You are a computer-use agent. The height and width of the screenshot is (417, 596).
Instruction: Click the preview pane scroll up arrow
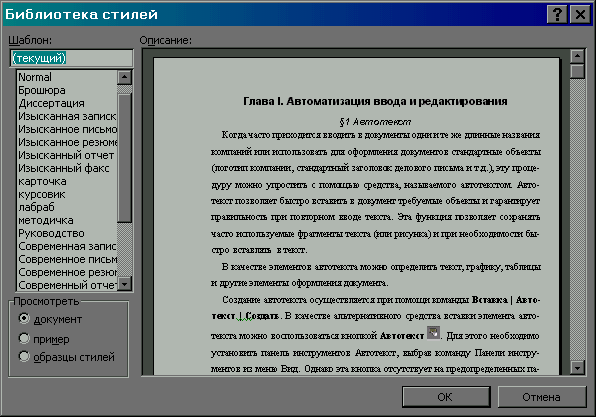577,56
